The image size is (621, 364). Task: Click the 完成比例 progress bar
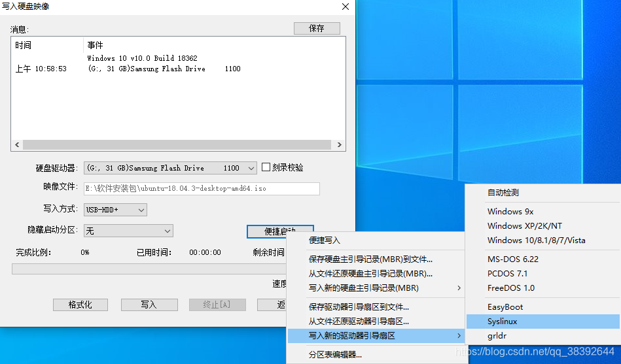(x=149, y=269)
